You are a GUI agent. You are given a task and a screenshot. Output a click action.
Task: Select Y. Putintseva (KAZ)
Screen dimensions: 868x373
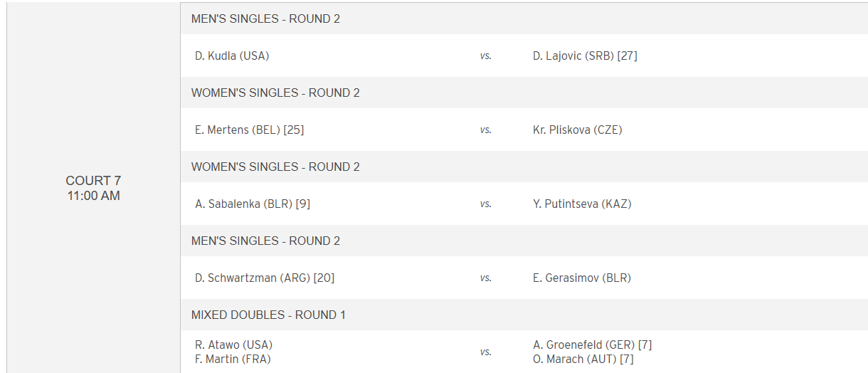pyautogui.click(x=582, y=204)
